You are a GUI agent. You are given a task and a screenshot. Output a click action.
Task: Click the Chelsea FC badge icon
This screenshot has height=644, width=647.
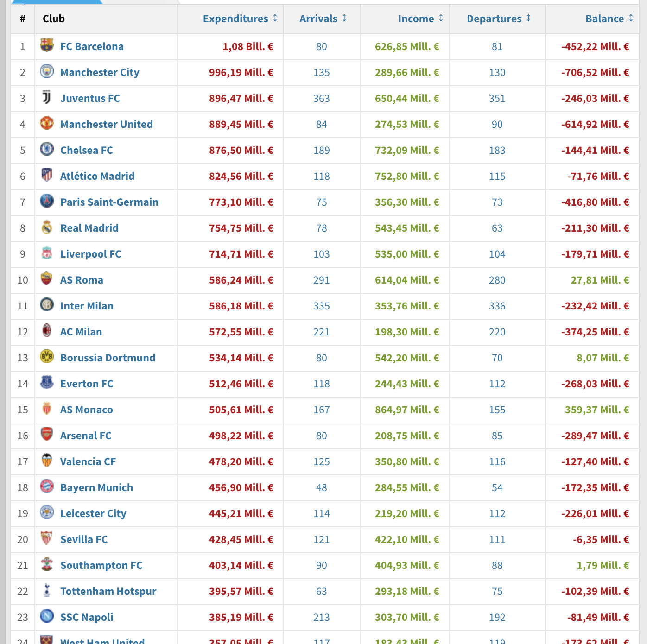pyautogui.click(x=47, y=149)
